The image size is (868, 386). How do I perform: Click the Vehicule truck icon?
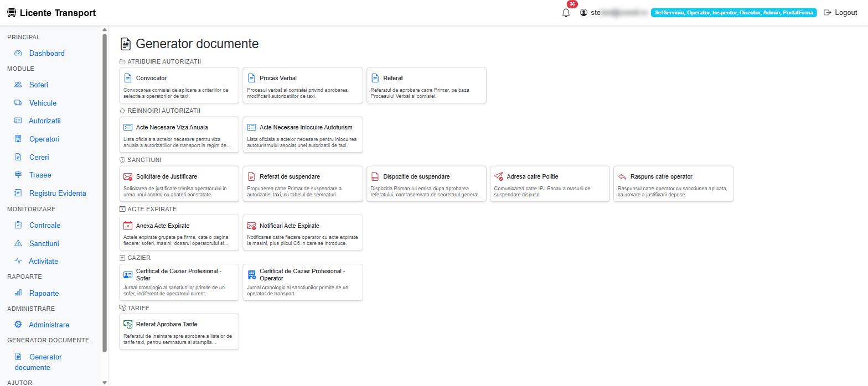click(x=18, y=103)
